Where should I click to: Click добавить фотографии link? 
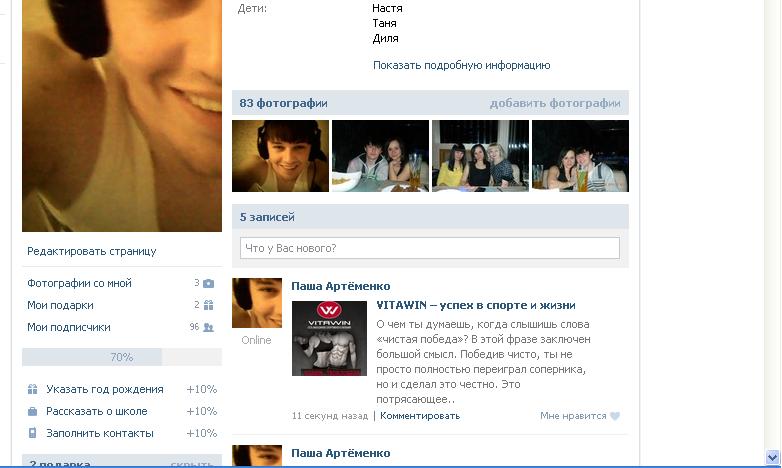pyautogui.click(x=555, y=103)
